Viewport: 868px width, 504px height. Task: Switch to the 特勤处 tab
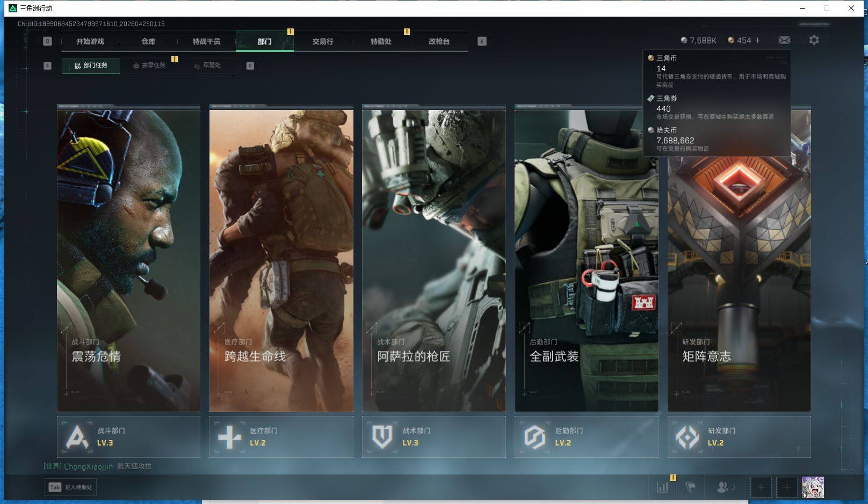tap(381, 41)
